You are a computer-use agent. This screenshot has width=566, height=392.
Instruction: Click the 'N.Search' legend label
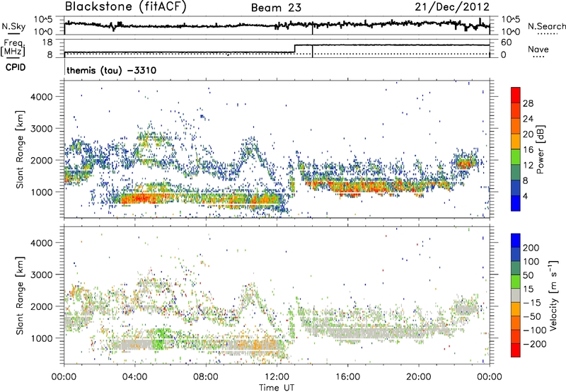coord(546,26)
